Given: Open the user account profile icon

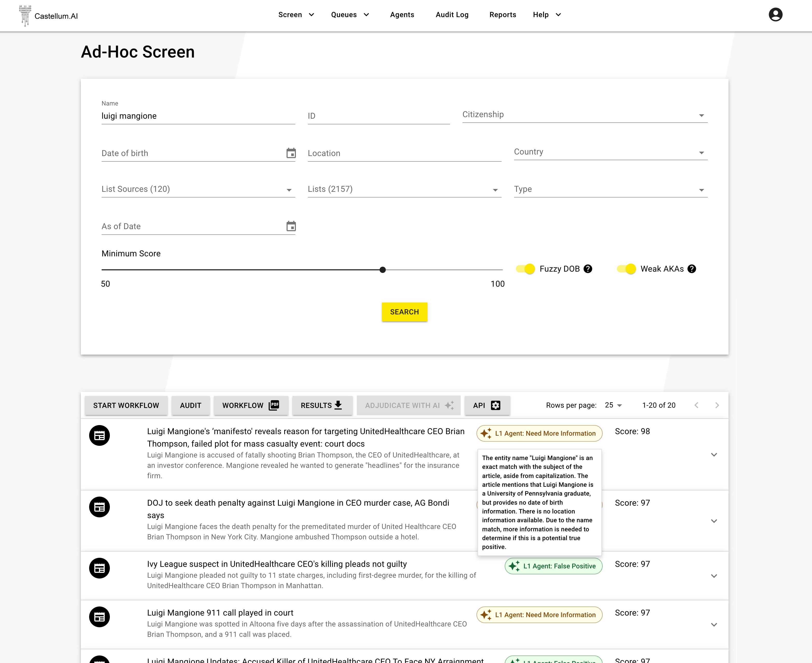Looking at the screenshot, I should (x=775, y=15).
